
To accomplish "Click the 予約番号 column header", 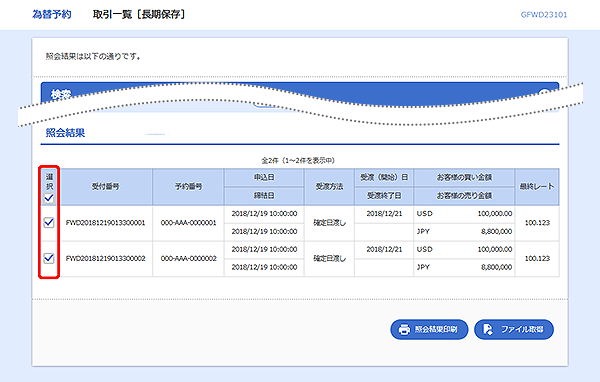I will tap(188, 187).
